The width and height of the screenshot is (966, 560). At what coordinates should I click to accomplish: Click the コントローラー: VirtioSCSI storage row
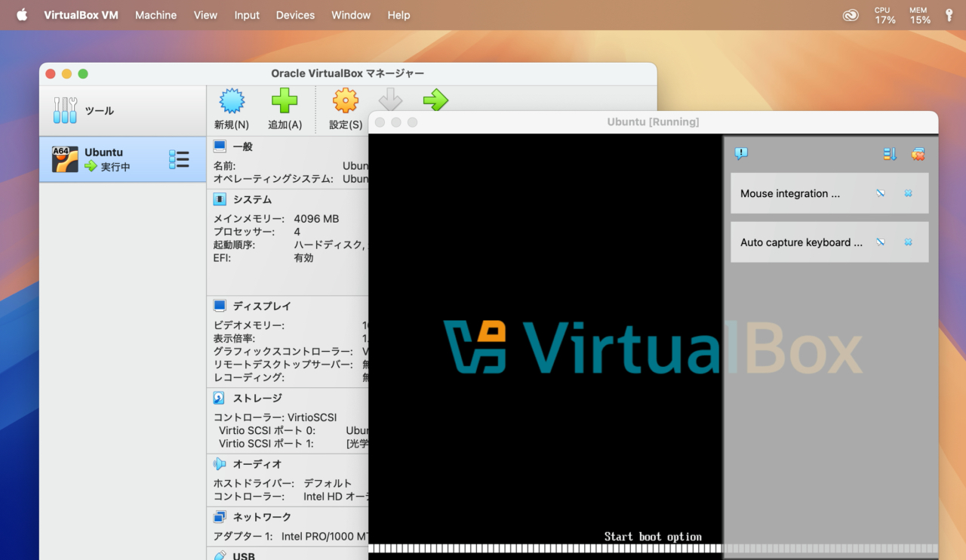(275, 417)
